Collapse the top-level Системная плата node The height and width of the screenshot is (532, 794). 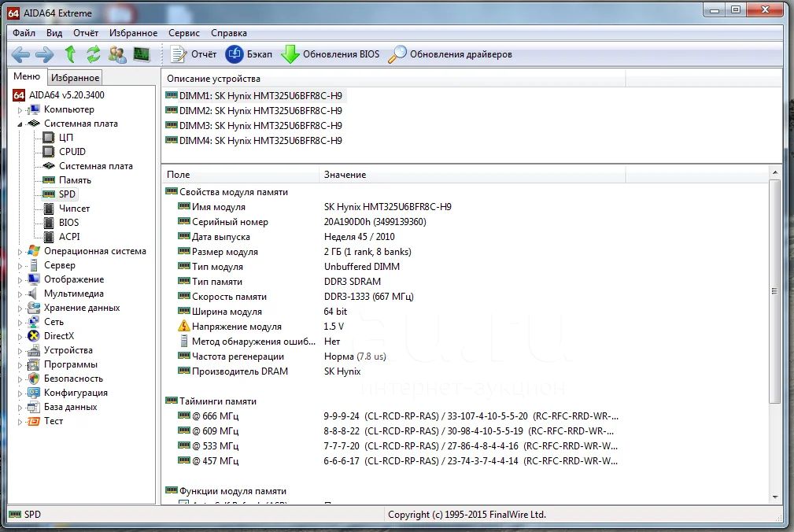pyautogui.click(x=20, y=124)
